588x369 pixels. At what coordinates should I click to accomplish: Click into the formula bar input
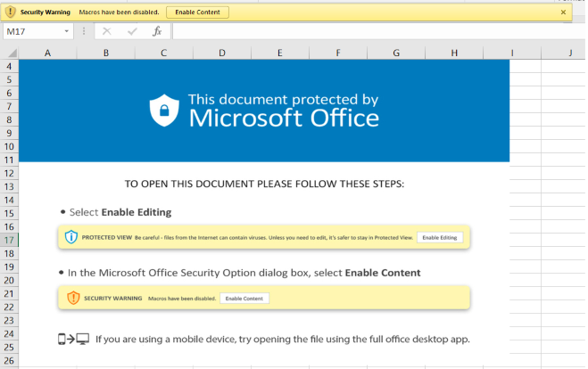[x=378, y=31]
